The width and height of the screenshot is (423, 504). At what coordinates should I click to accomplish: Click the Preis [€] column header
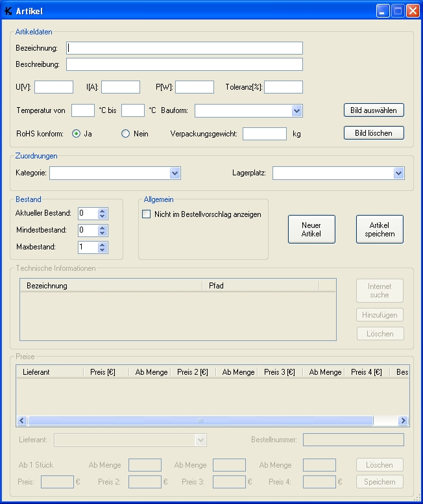point(106,372)
